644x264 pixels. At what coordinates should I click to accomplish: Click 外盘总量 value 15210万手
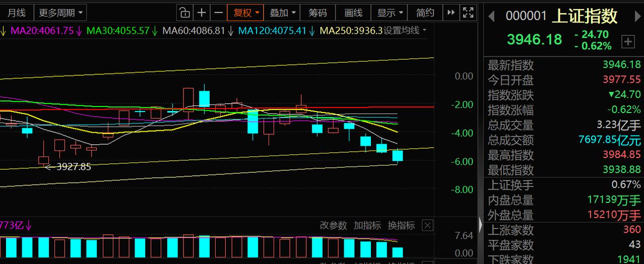[x=614, y=215]
